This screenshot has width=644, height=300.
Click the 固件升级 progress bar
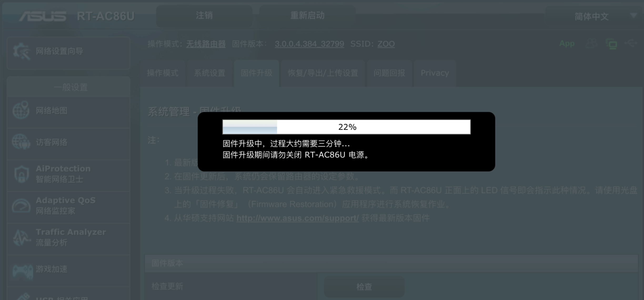(346, 127)
